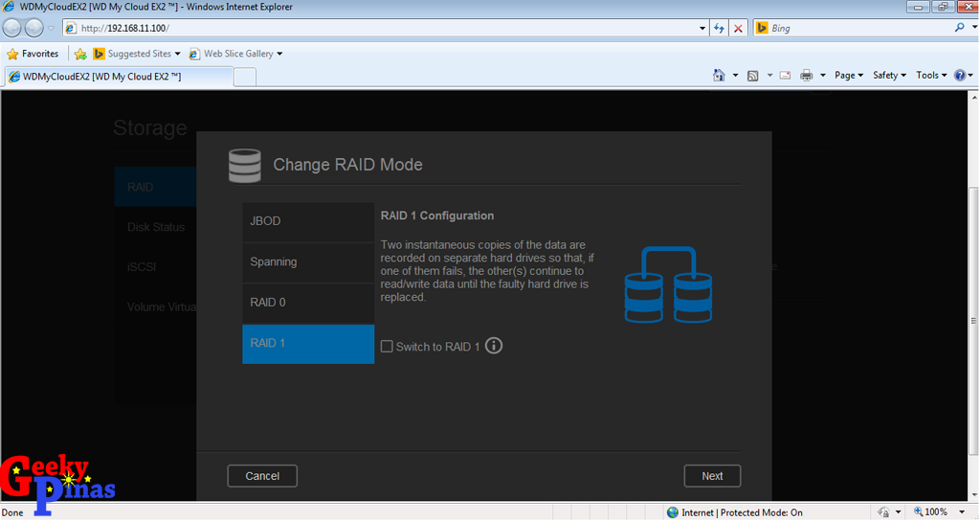Open the Favorites star button
Screen dimensions: 980x522
[33, 54]
